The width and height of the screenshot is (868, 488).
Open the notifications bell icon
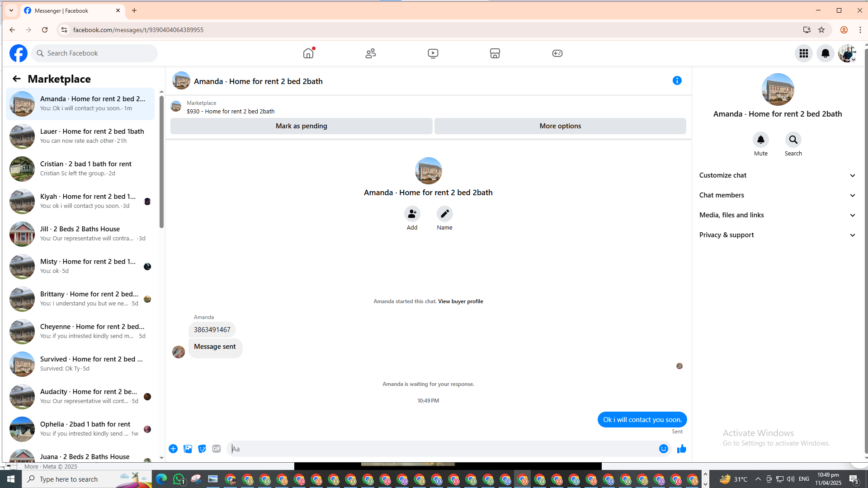(826, 53)
